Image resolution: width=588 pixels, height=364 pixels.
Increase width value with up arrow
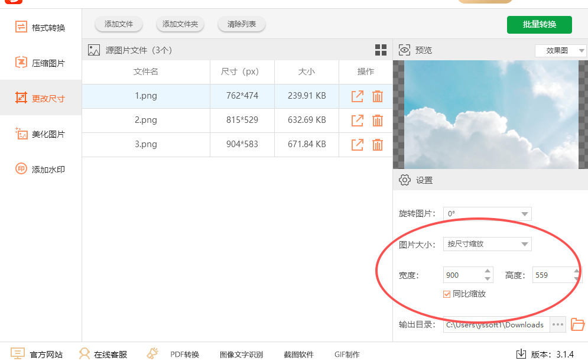pos(488,271)
